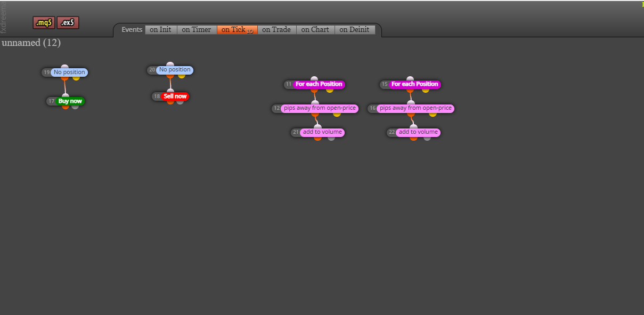The image size is (644, 315).
Task: Click the ID number 19 label
Action: pyautogui.click(x=47, y=72)
